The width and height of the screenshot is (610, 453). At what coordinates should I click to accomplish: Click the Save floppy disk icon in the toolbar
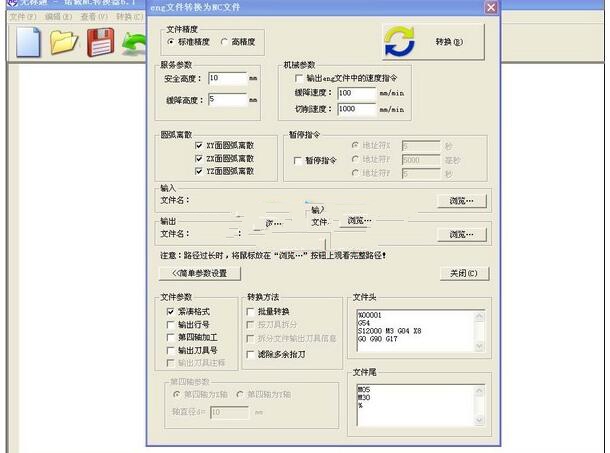pos(100,42)
